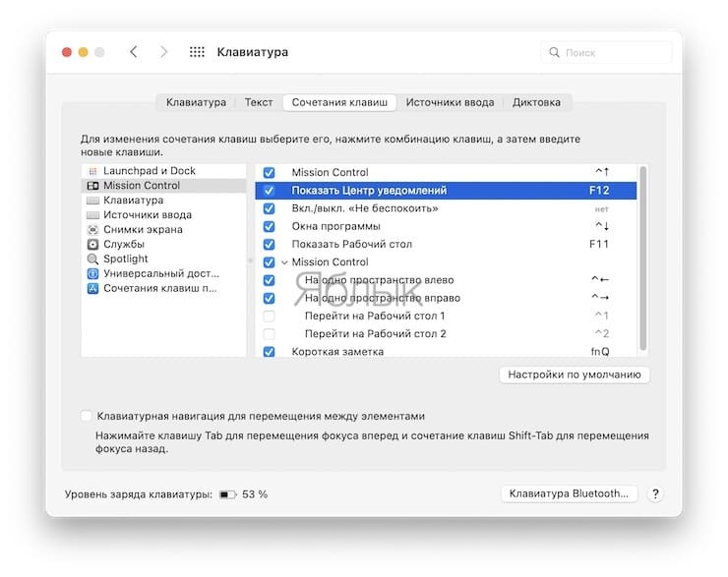Click the Снимки экрана sidebar icon

[92, 230]
